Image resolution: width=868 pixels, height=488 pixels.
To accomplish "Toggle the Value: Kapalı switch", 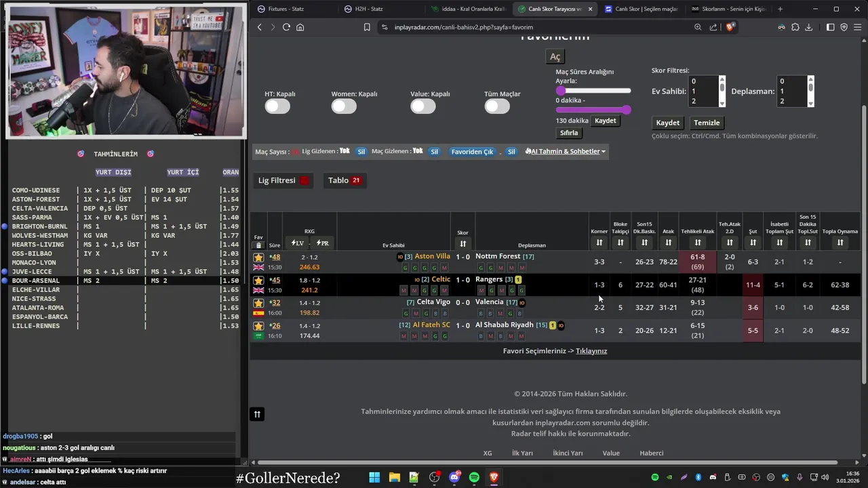I will (x=422, y=106).
